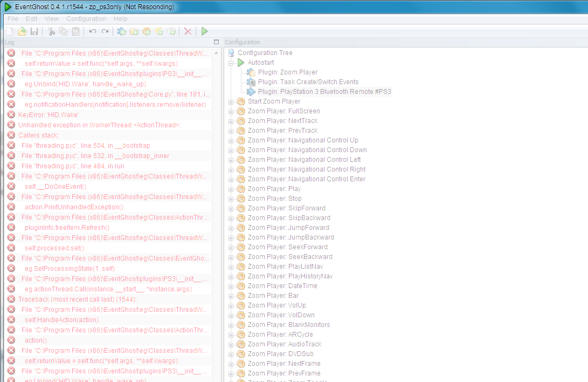Screen dimensions: 588x382
Task: Click the Log scrollbar up arrow
Action: pos(216,53)
